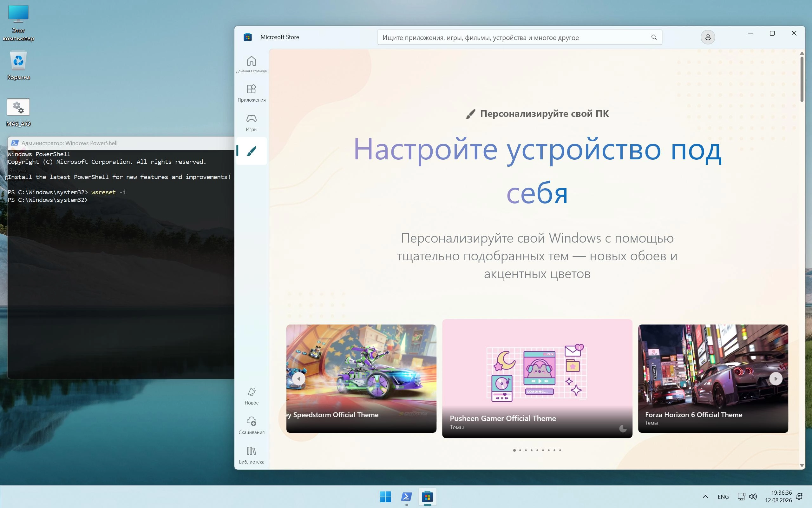
Task: Open the Home page in Store sidebar
Action: pos(251,64)
